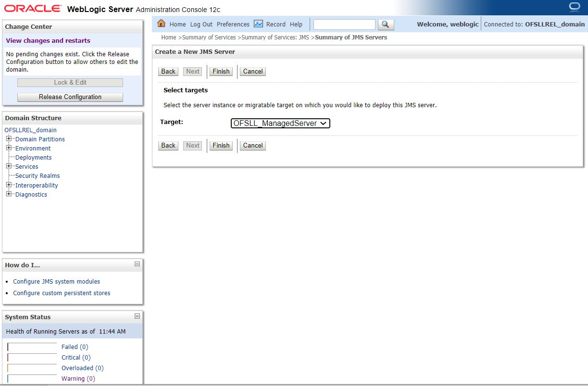The width and height of the screenshot is (588, 386).
Task: Click the bottom Back button
Action: [168, 145]
